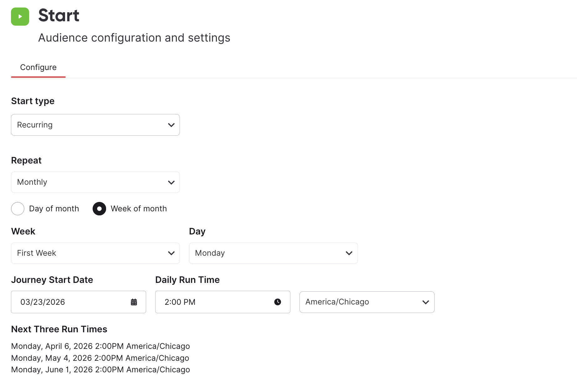Image resolution: width=577 pixels, height=392 pixels.
Task: Click the Repeat Monthly chevron arrow
Action: click(x=171, y=183)
